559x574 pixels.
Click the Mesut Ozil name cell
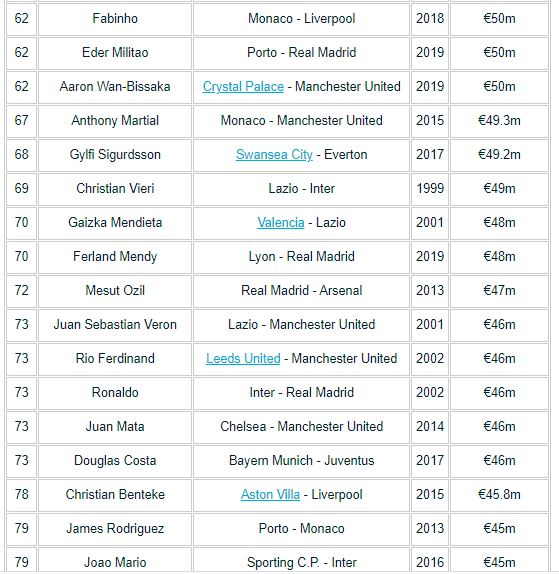[x=115, y=291]
